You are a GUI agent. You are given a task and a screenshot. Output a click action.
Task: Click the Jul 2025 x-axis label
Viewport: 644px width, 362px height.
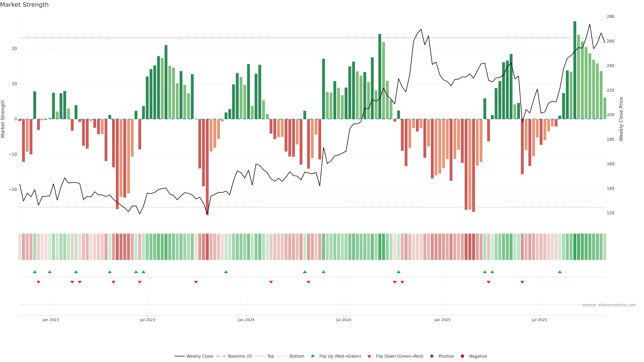click(x=539, y=320)
